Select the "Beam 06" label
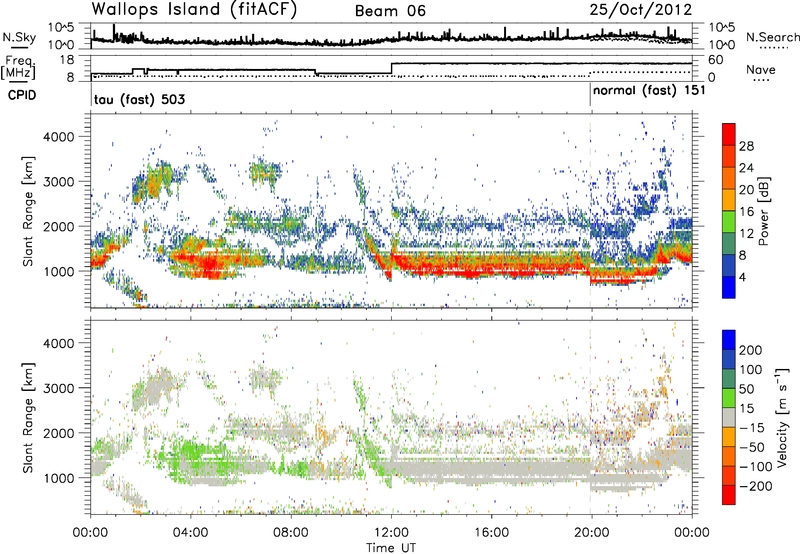 [x=390, y=11]
